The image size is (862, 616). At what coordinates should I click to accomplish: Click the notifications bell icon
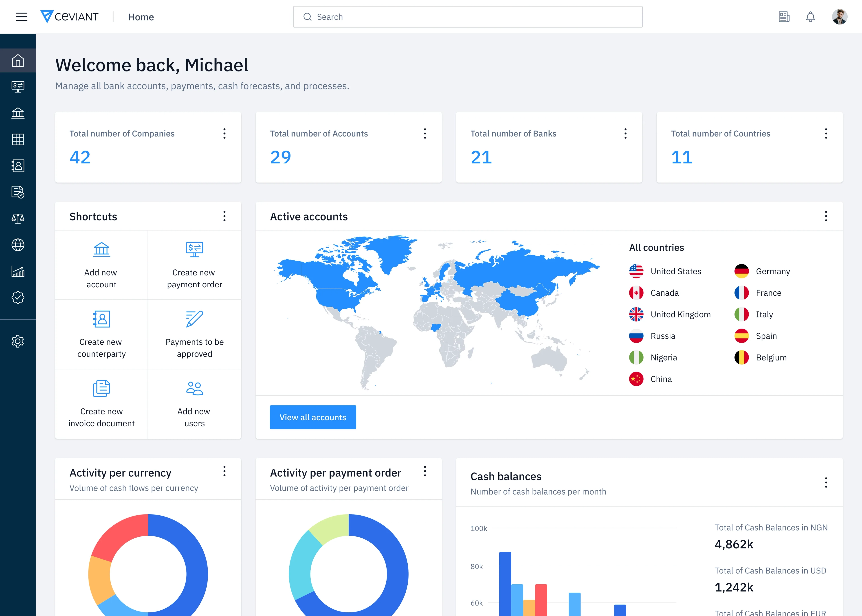click(810, 17)
